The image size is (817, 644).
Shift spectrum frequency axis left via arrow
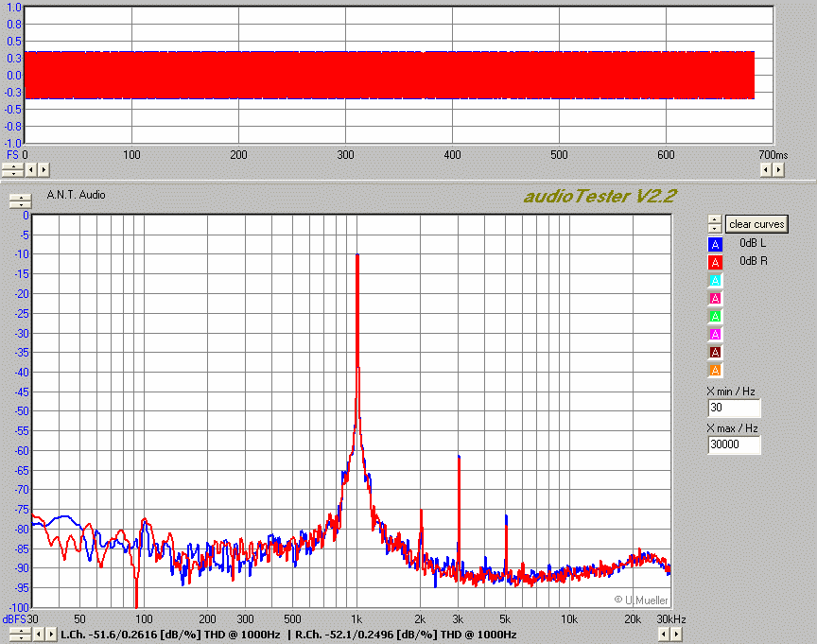pyautogui.click(x=39, y=635)
